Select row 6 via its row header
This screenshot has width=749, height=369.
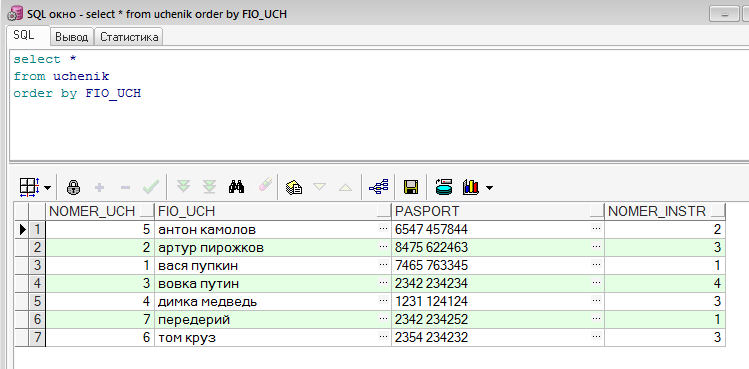pyautogui.click(x=37, y=319)
